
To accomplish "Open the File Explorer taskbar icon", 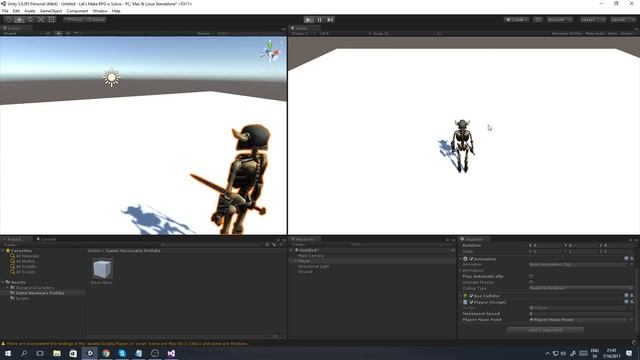I will click(57, 353).
